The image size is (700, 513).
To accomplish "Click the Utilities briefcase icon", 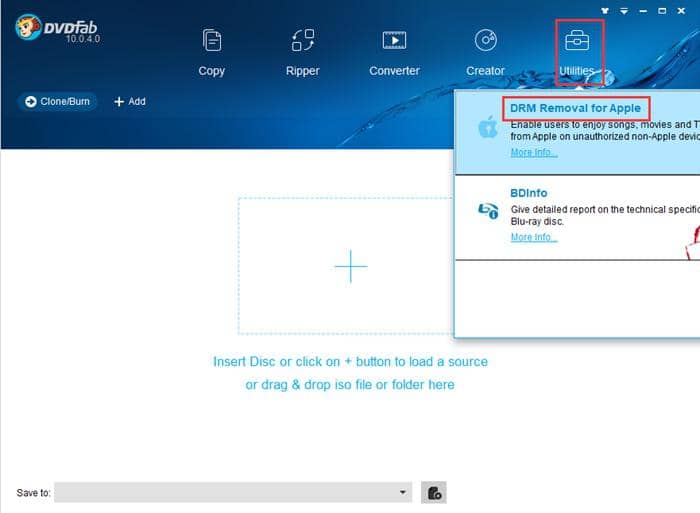I will tap(577, 40).
